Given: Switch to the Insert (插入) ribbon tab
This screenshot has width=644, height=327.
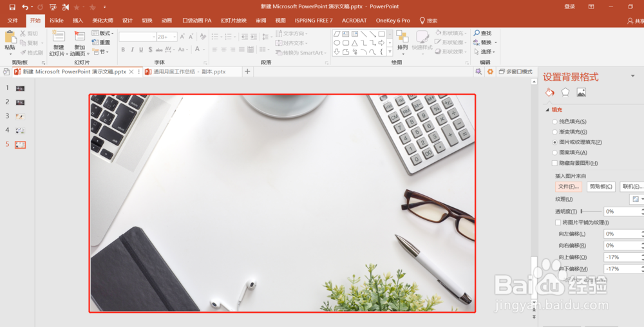Looking at the screenshot, I should [x=78, y=21].
